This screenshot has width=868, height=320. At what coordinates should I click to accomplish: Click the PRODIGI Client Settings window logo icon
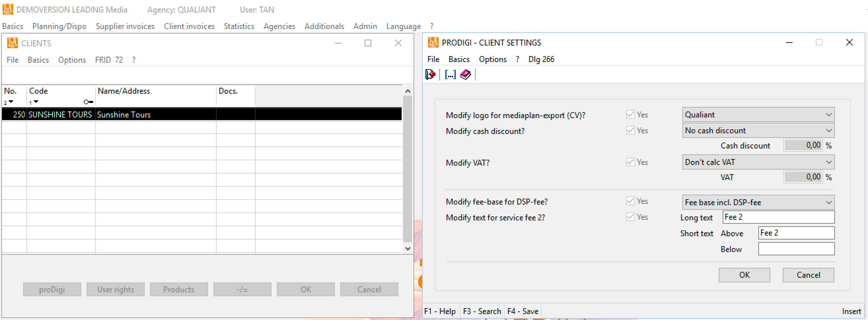pyautogui.click(x=433, y=43)
